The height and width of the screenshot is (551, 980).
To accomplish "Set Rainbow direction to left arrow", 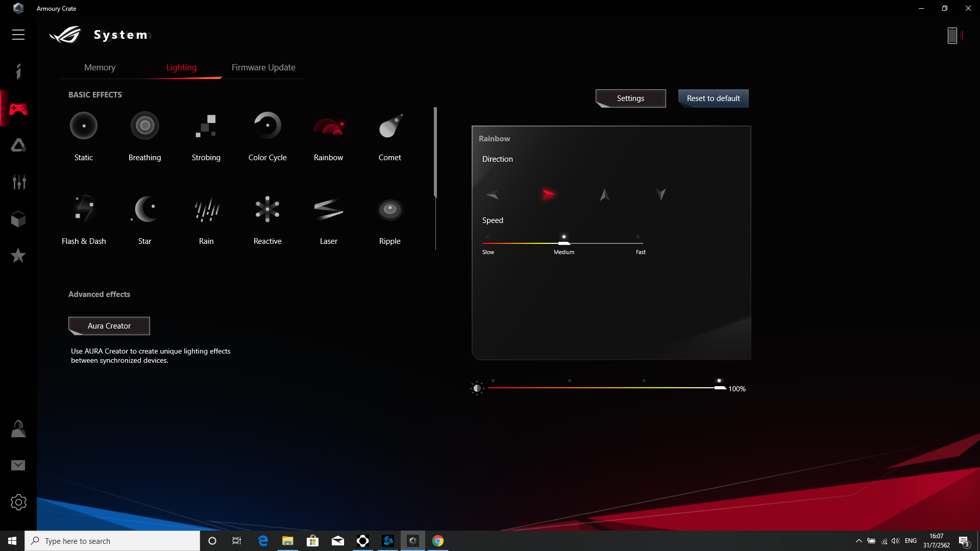I will [x=493, y=194].
